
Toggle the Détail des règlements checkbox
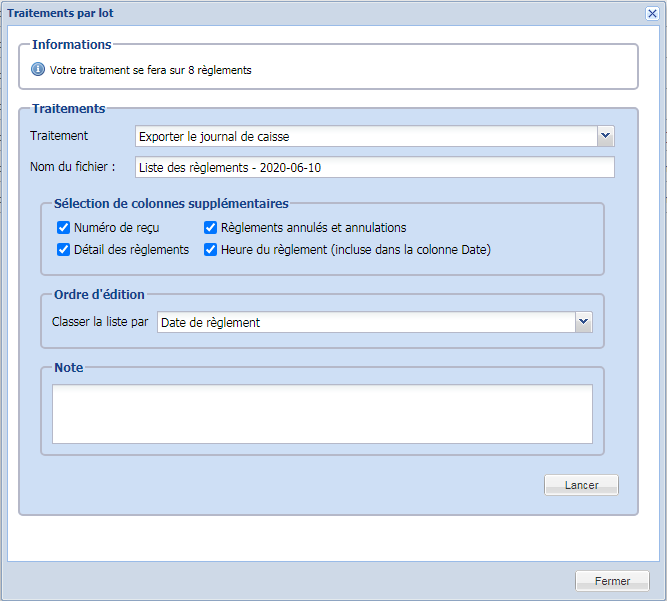click(x=63, y=250)
